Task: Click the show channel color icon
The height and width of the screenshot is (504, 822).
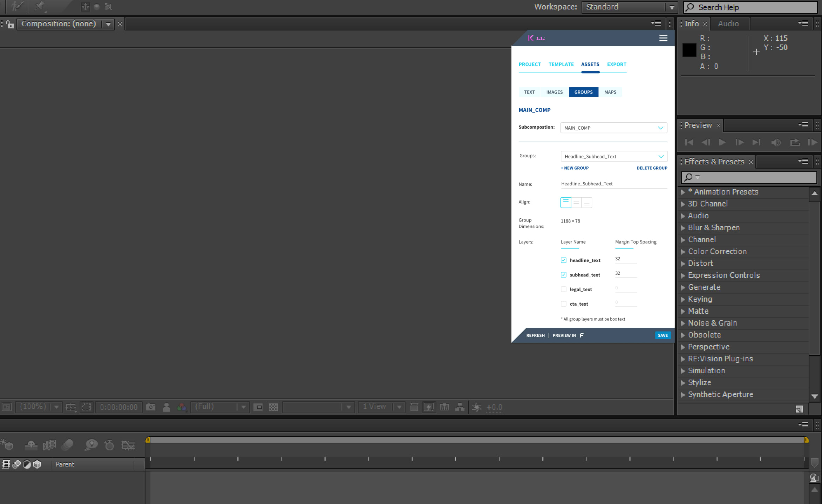Action: [182, 407]
